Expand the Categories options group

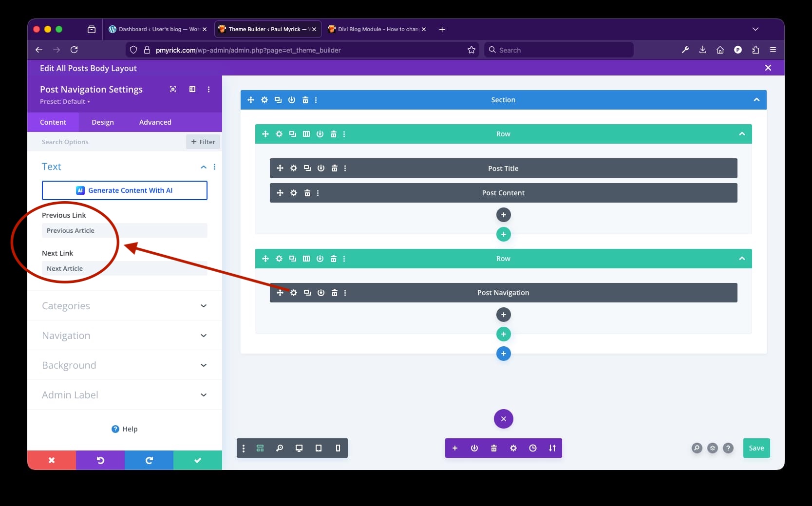[x=125, y=306]
